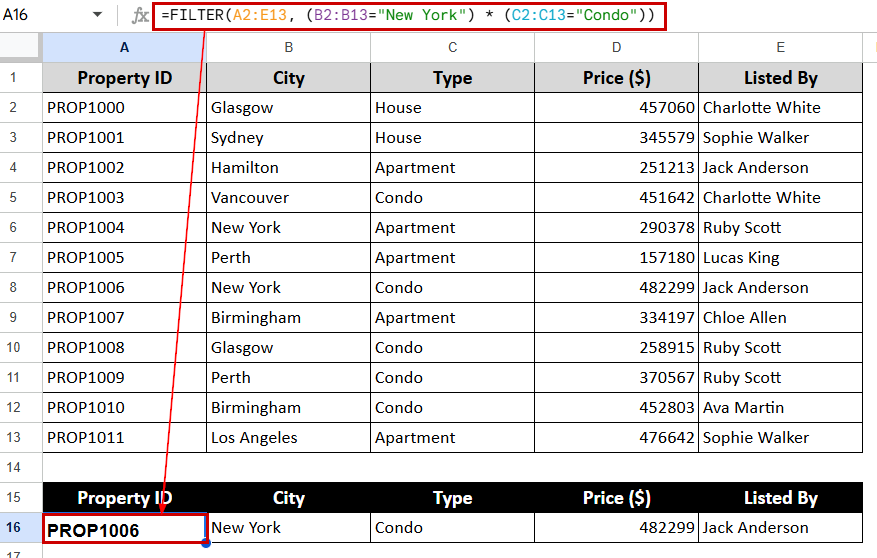The width and height of the screenshot is (877, 558).
Task: Click New York in row 6
Action: click(289, 228)
